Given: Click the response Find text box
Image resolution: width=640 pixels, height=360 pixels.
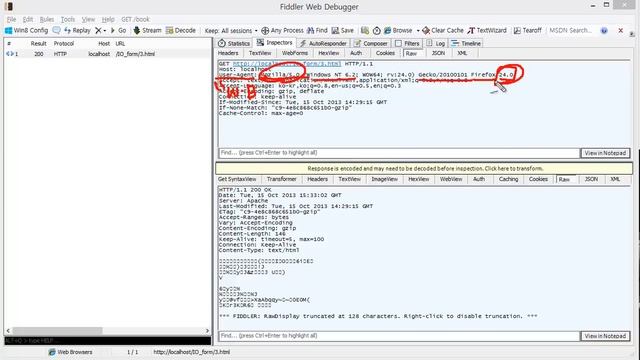Looking at the screenshot, I should [399, 336].
